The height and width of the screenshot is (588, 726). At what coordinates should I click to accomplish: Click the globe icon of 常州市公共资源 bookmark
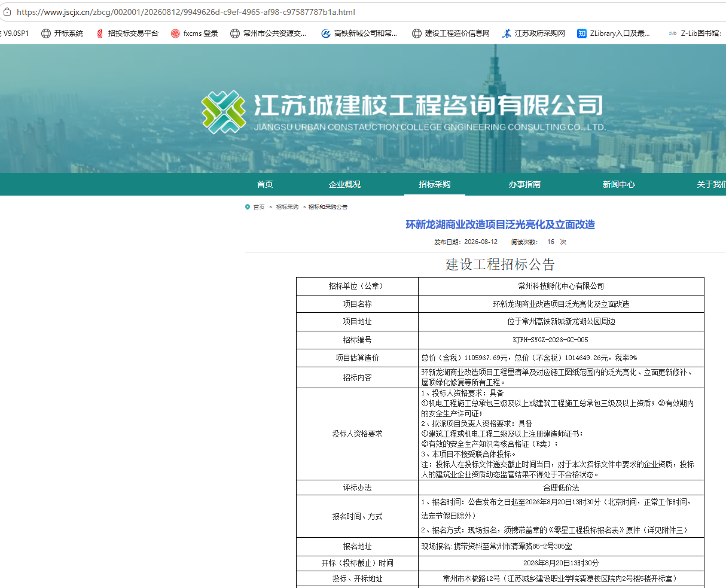[x=235, y=33]
